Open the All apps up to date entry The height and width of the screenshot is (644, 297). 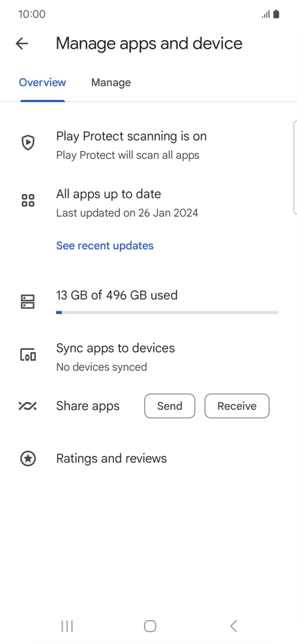pos(148,203)
